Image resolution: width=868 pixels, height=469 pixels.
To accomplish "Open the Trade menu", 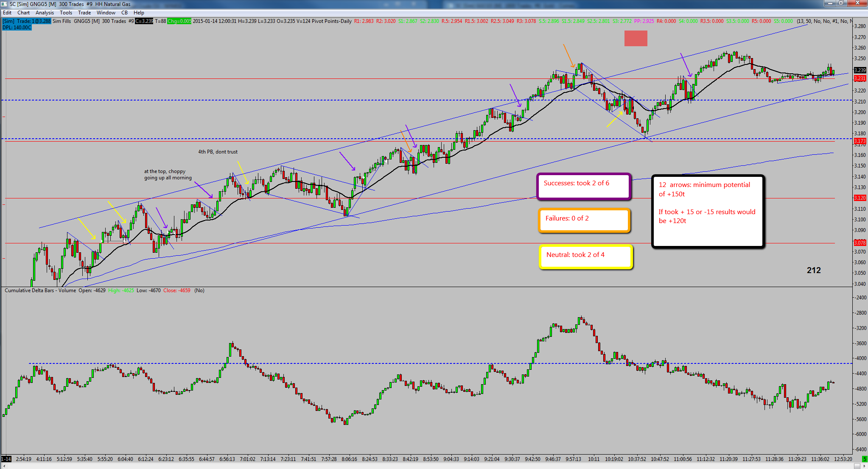I will point(84,13).
